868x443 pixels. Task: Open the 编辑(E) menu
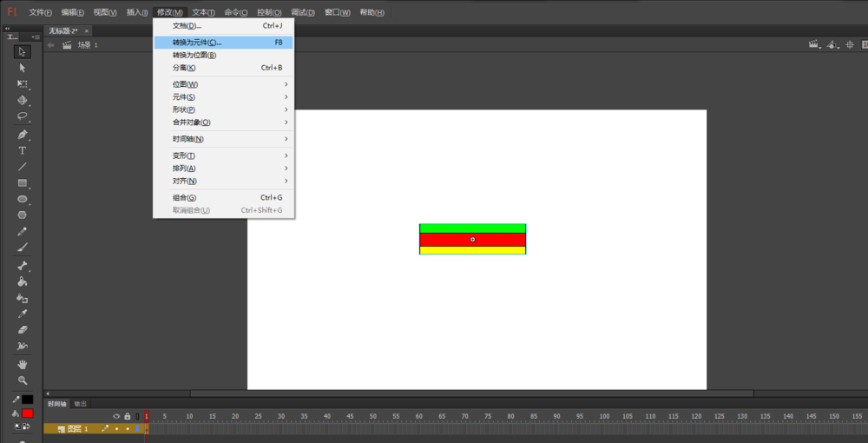pyautogui.click(x=73, y=12)
